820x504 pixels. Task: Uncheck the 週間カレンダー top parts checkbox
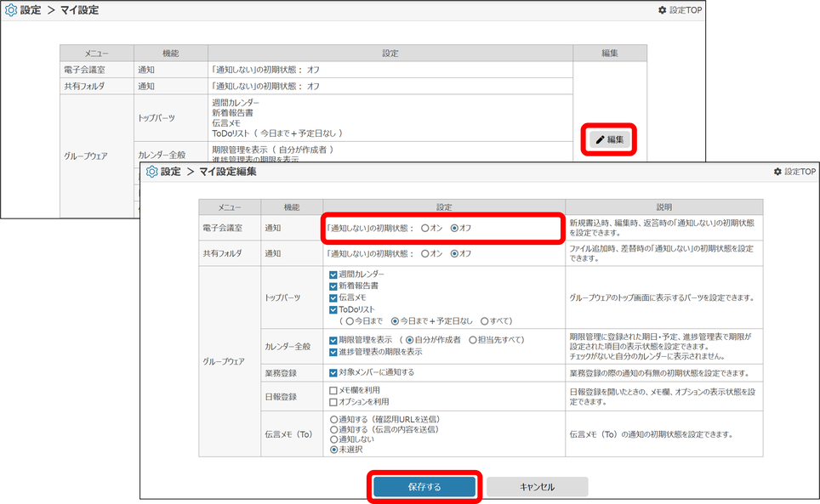(x=333, y=275)
